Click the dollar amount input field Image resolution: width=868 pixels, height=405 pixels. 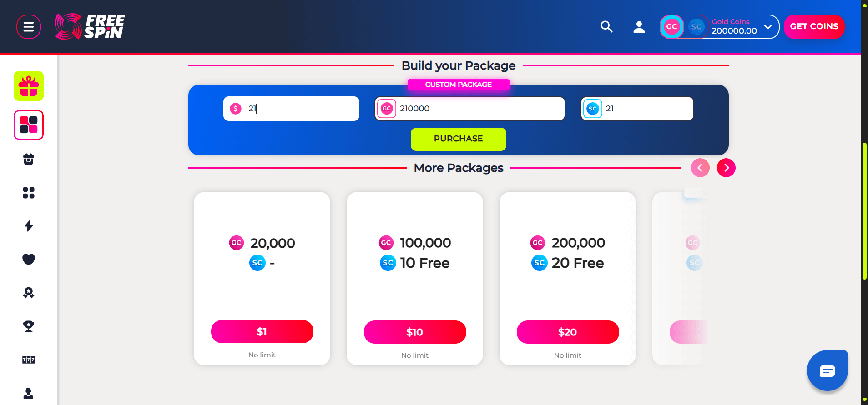click(x=300, y=109)
